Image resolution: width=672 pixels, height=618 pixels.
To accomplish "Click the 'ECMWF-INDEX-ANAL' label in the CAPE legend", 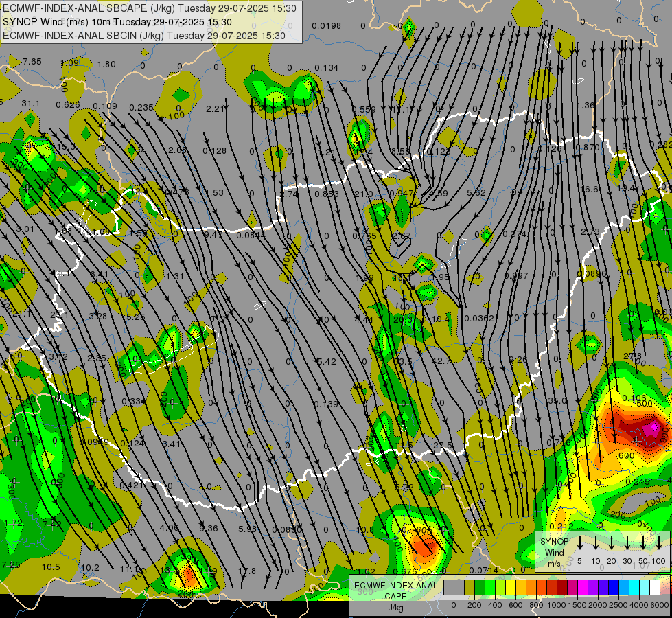I will tap(395, 586).
